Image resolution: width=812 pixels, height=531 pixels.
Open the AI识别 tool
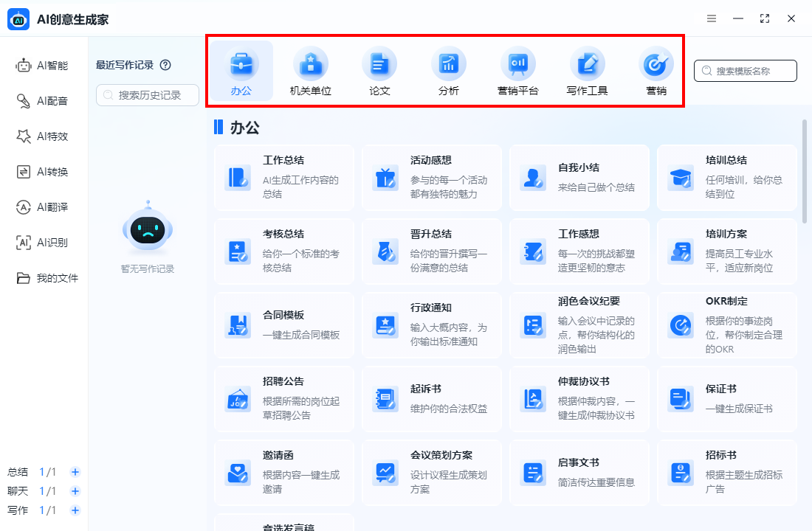coord(42,242)
